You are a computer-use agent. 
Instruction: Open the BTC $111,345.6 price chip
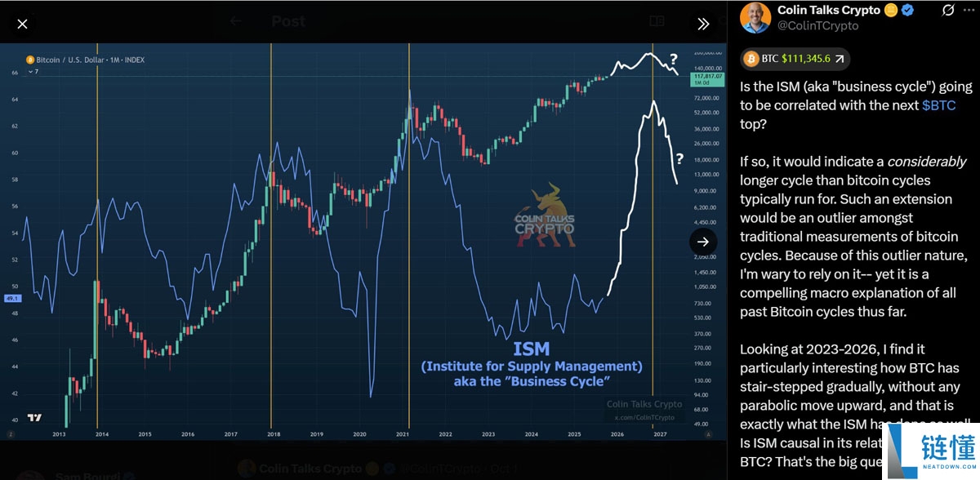click(795, 59)
